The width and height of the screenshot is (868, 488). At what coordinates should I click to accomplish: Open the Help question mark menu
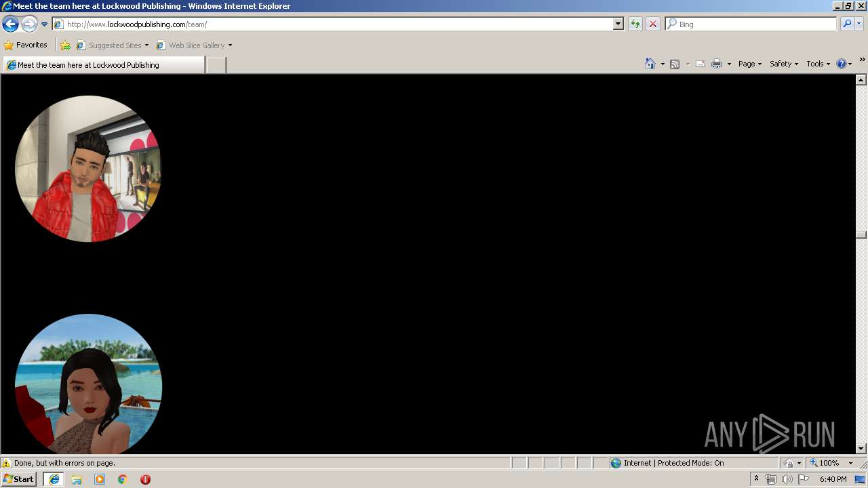pyautogui.click(x=844, y=64)
